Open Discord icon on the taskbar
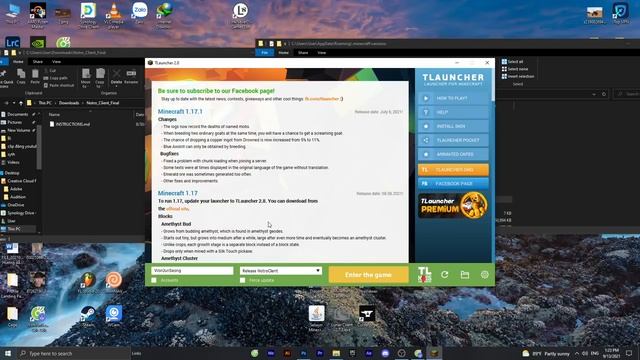640x360 pixels. click(385, 353)
